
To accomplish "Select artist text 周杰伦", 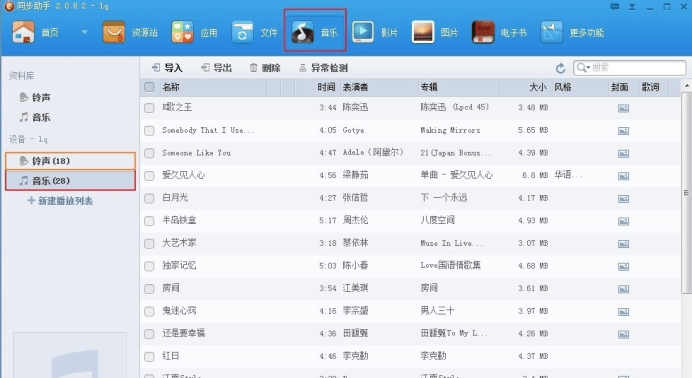I will point(355,220).
